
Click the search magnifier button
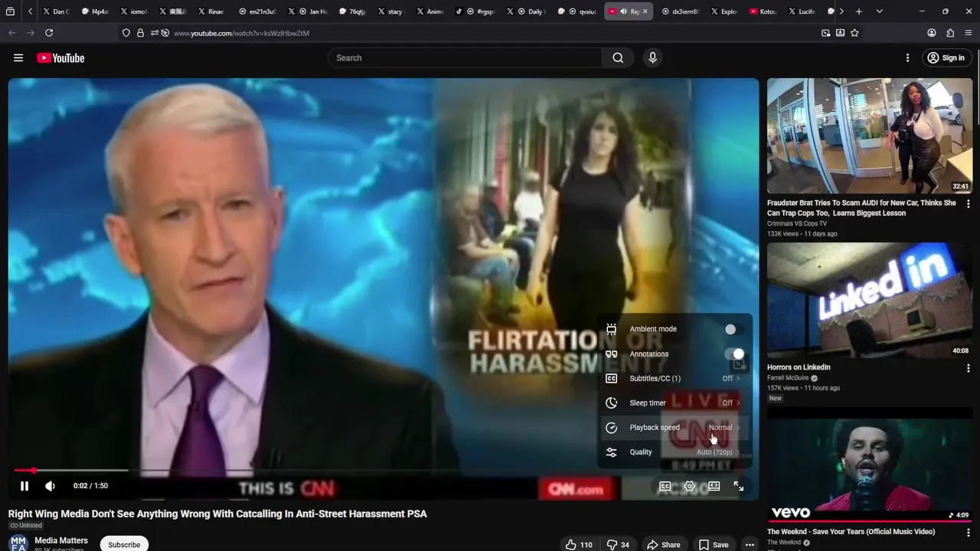(x=618, y=58)
